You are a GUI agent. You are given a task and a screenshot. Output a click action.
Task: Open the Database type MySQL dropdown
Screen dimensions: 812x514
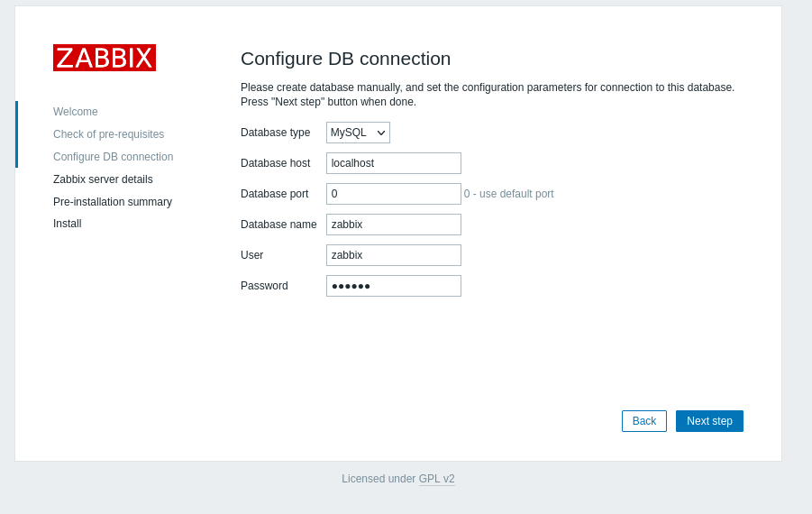(358, 133)
